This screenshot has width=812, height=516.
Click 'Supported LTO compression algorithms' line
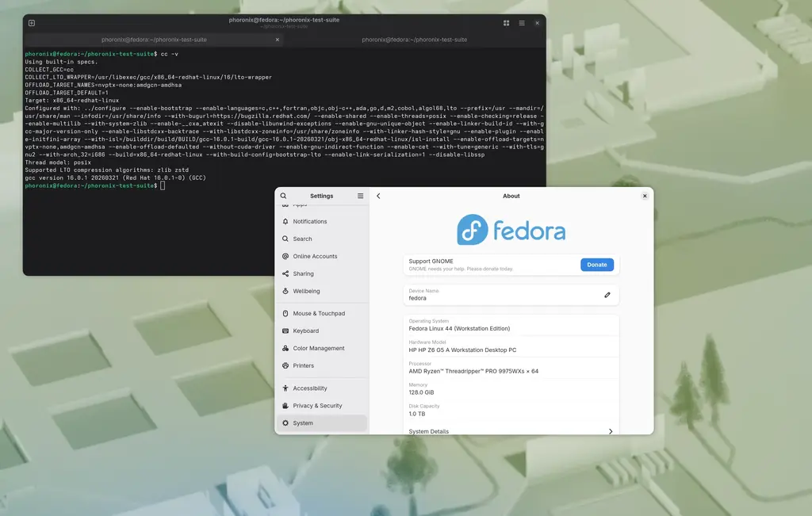coord(107,170)
